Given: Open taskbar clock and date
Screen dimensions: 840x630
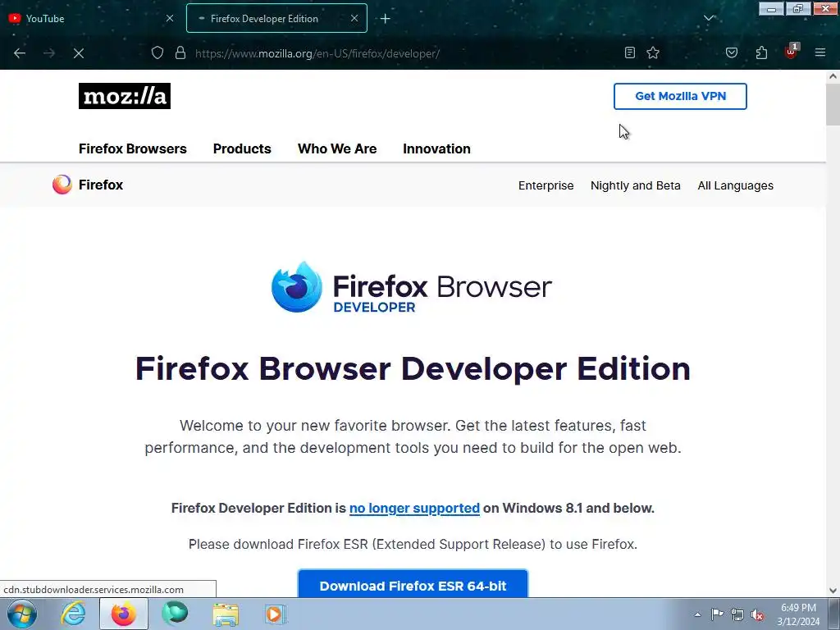Looking at the screenshot, I should pos(798,614).
